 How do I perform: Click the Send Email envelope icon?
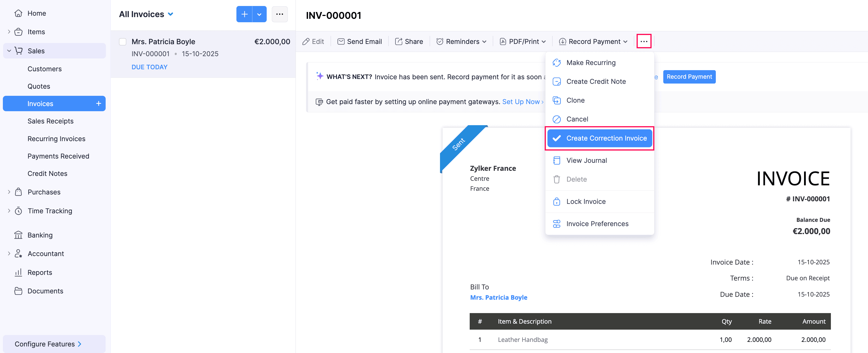pos(341,41)
